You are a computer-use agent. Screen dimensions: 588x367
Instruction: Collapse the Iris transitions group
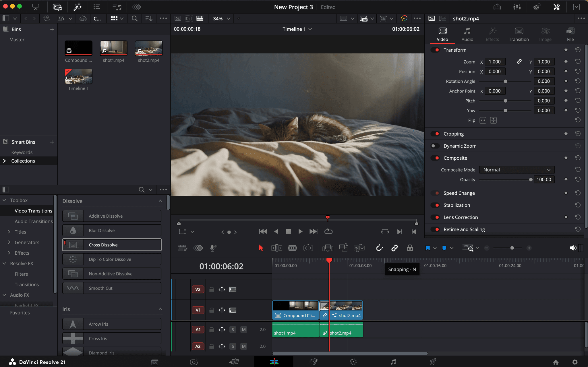coord(160,309)
